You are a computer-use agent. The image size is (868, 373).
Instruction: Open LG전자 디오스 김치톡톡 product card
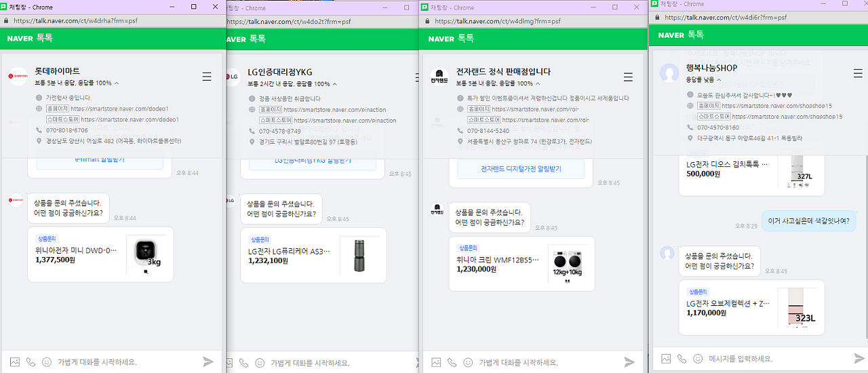[751, 175]
